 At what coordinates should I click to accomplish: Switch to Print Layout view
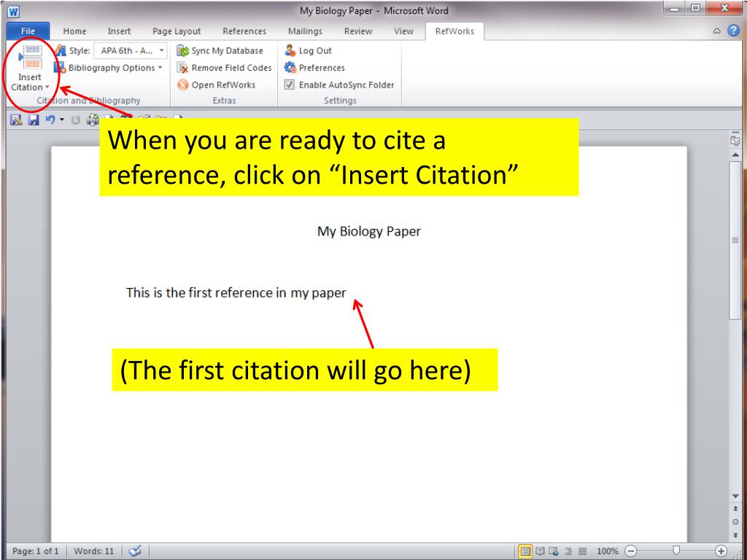pos(525,551)
